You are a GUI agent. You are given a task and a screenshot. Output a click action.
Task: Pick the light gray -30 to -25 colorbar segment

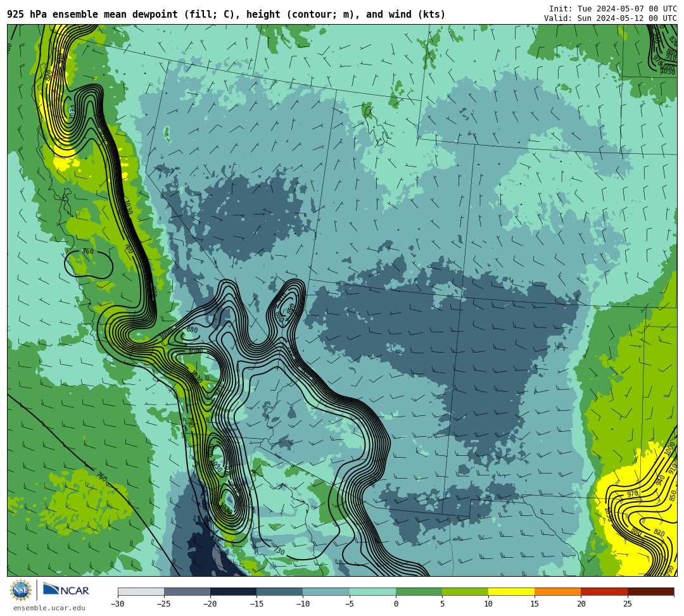(x=141, y=591)
